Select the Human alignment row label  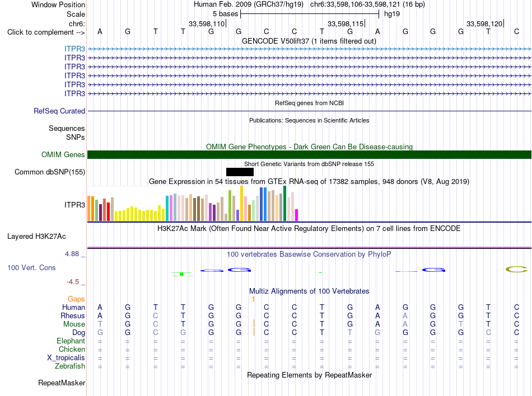point(73,307)
